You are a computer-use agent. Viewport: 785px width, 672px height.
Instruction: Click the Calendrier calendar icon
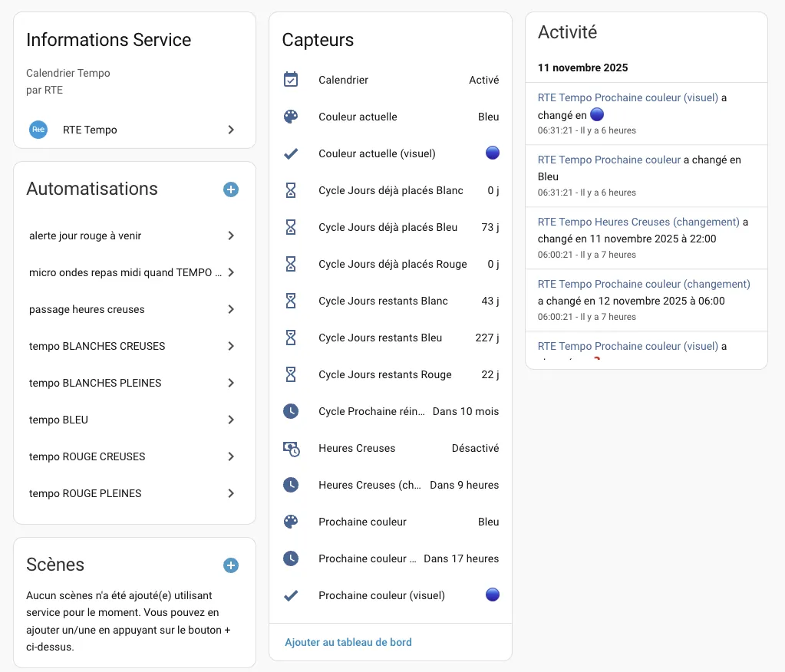pyautogui.click(x=291, y=80)
